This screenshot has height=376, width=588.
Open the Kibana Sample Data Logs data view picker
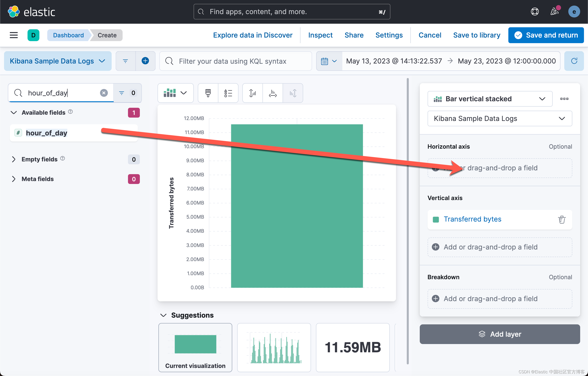coord(58,61)
